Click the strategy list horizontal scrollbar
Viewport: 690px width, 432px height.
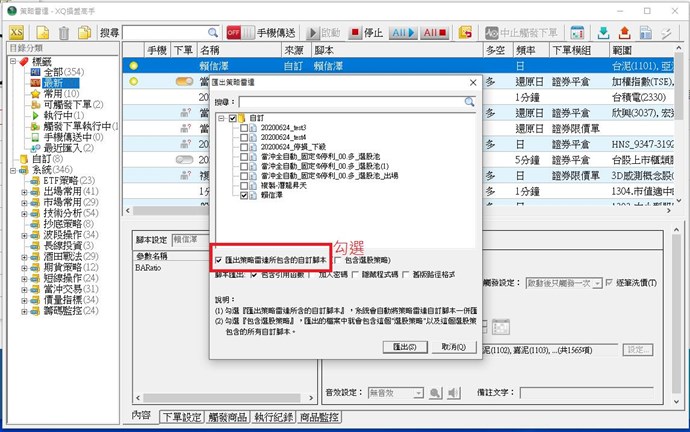click(398, 211)
